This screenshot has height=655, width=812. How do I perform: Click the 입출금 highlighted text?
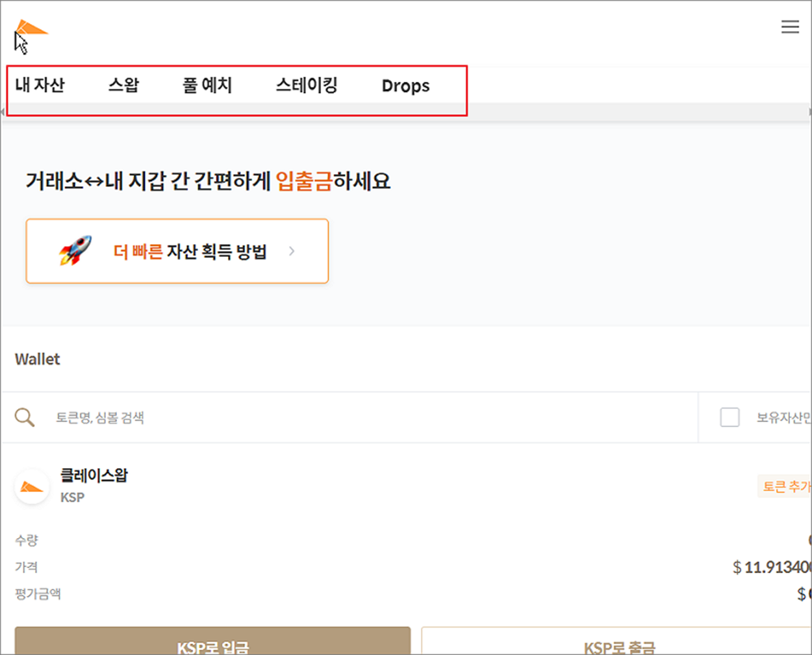pos(304,180)
